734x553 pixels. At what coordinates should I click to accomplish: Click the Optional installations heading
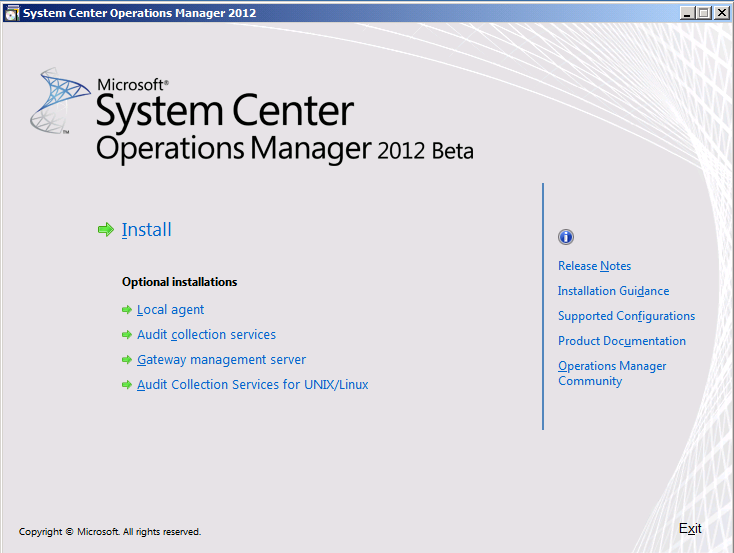coord(180,282)
